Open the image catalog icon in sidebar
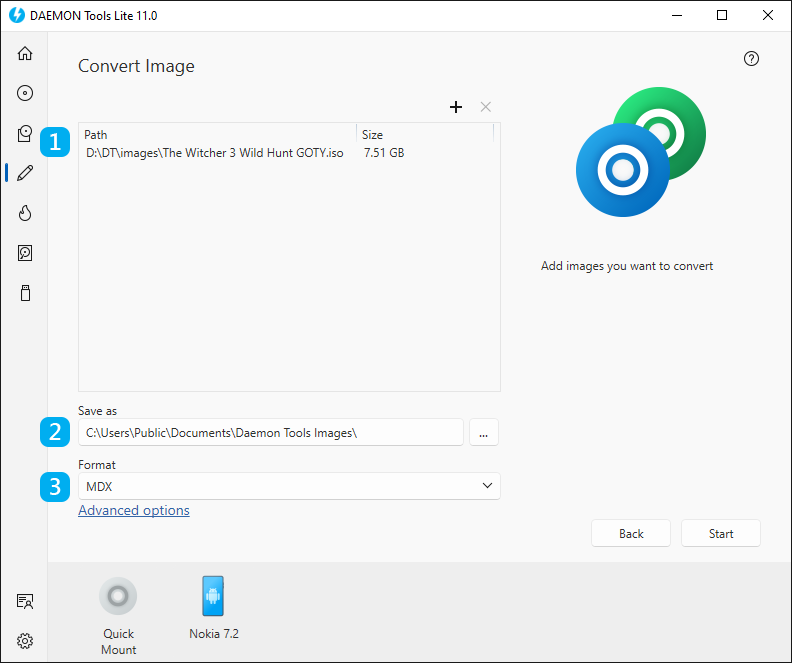 [25, 133]
